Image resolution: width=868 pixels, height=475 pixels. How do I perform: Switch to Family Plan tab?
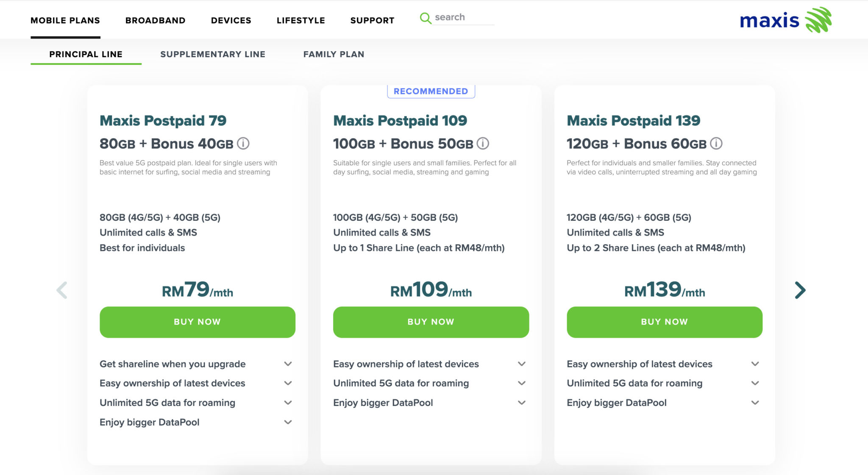[x=334, y=54]
